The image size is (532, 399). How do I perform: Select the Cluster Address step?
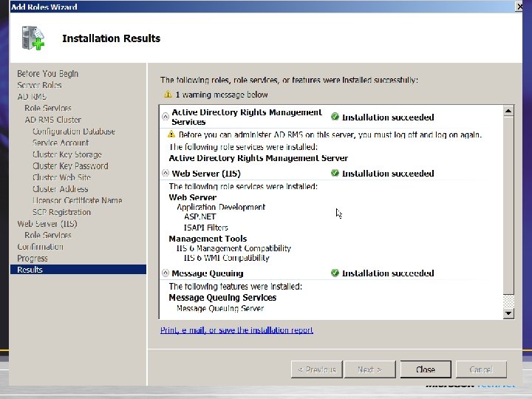pyautogui.click(x=60, y=189)
